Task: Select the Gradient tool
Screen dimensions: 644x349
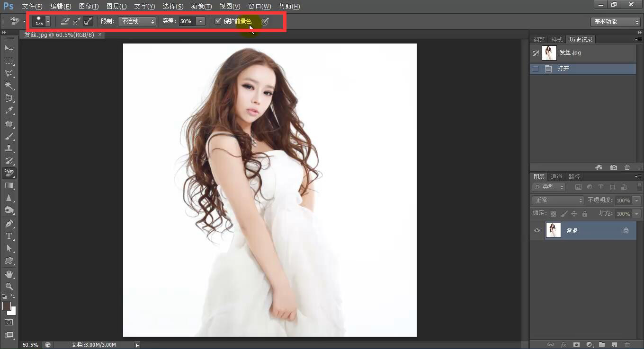Action: [9, 185]
